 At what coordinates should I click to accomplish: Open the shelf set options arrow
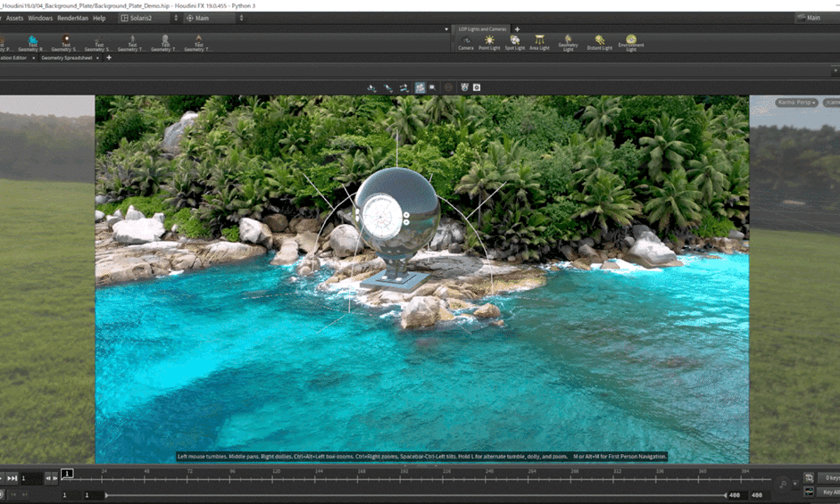click(x=446, y=29)
